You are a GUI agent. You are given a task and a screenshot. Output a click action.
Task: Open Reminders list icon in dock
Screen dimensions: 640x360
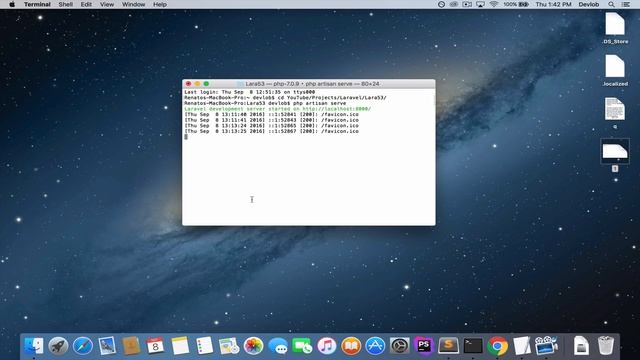(204, 346)
